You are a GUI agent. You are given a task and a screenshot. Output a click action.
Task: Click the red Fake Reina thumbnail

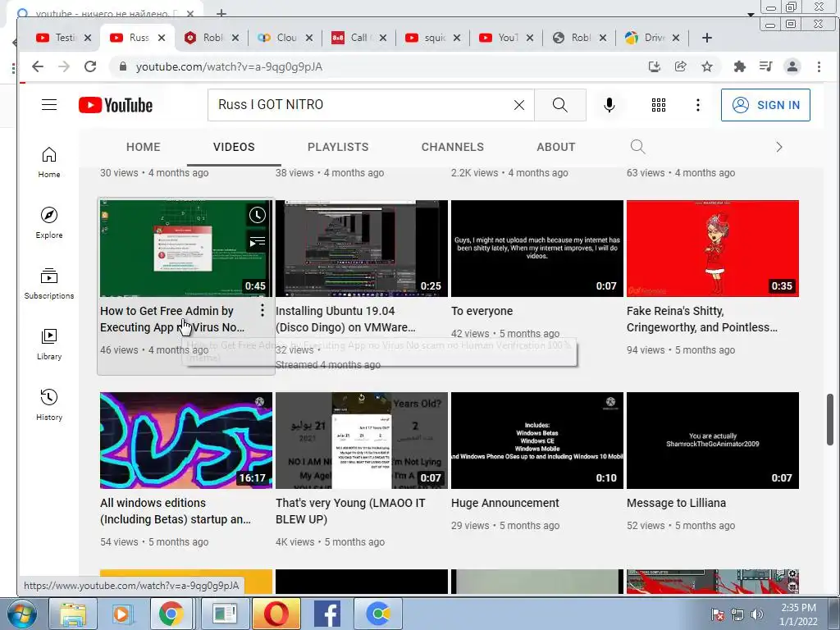(x=713, y=249)
